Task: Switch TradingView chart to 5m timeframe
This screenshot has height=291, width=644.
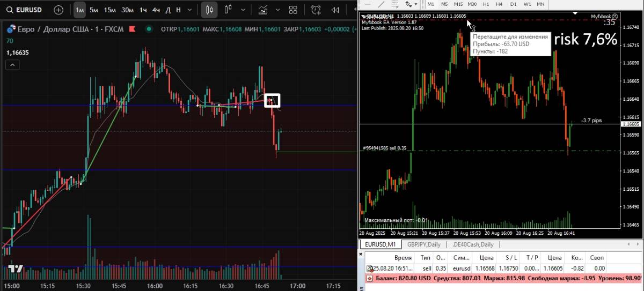Action: click(x=94, y=10)
